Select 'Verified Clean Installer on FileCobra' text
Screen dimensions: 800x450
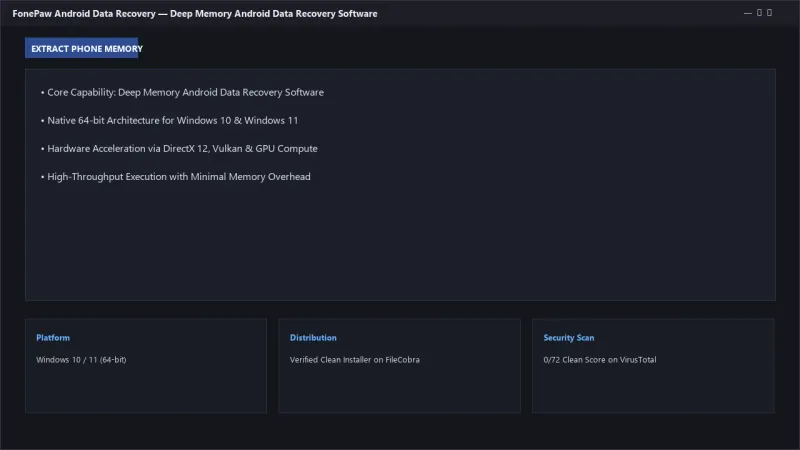[x=355, y=360]
